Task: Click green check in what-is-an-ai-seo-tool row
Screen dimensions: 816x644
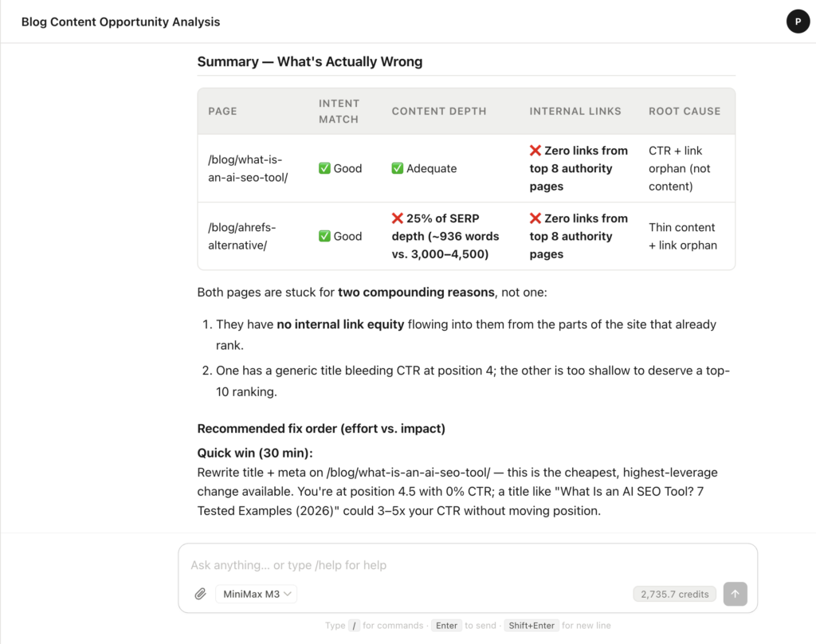Action: [325, 168]
